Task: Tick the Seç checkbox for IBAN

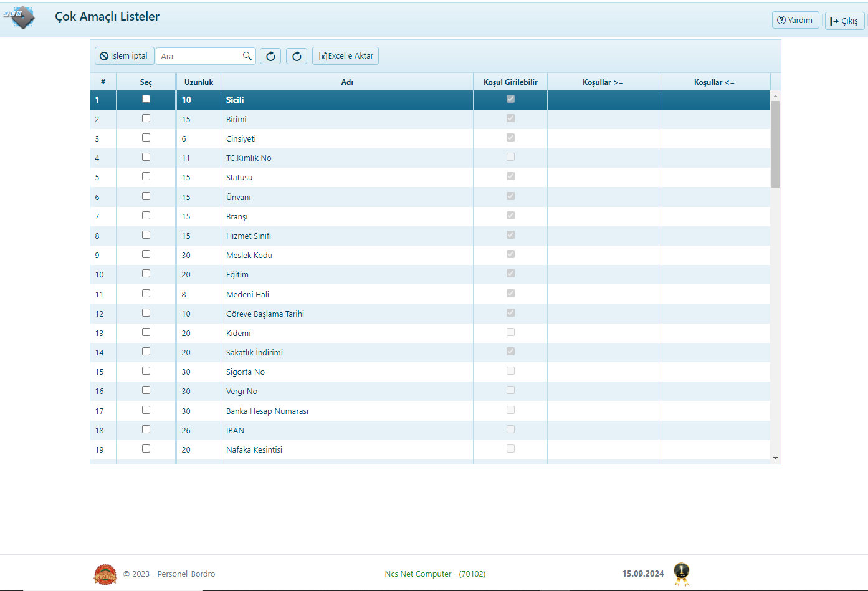Action: (x=146, y=430)
